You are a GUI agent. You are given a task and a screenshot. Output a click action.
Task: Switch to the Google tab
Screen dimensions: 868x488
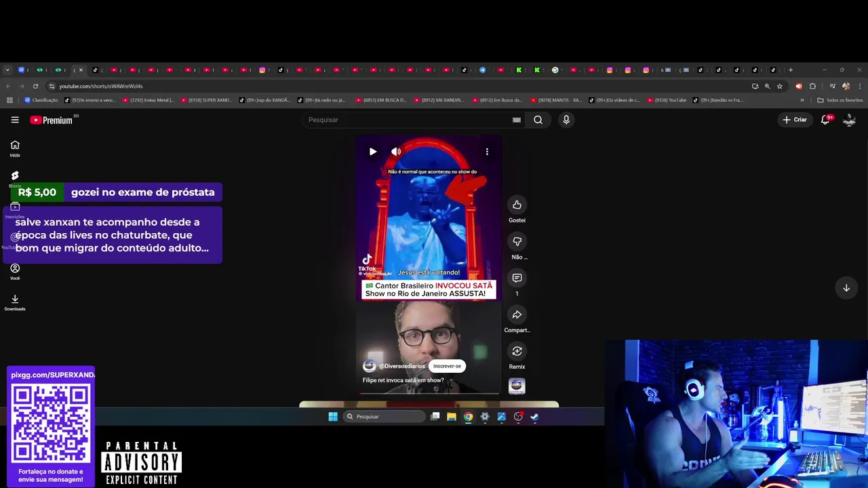pyautogui.click(x=555, y=70)
